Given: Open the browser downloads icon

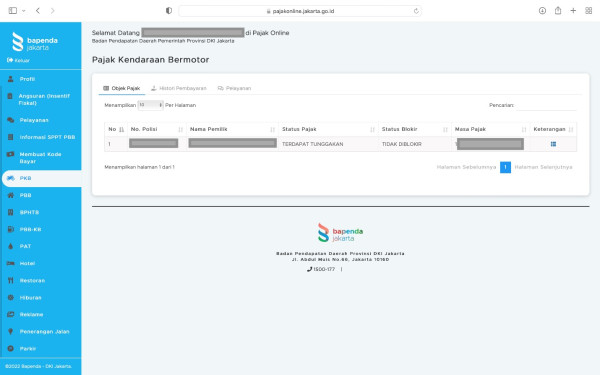Looking at the screenshot, I should pyautogui.click(x=542, y=11).
